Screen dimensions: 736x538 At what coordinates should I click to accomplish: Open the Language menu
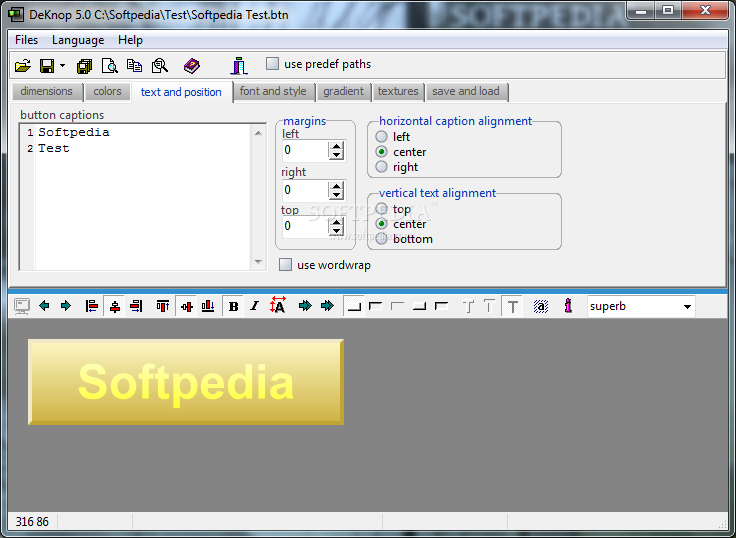[78, 40]
